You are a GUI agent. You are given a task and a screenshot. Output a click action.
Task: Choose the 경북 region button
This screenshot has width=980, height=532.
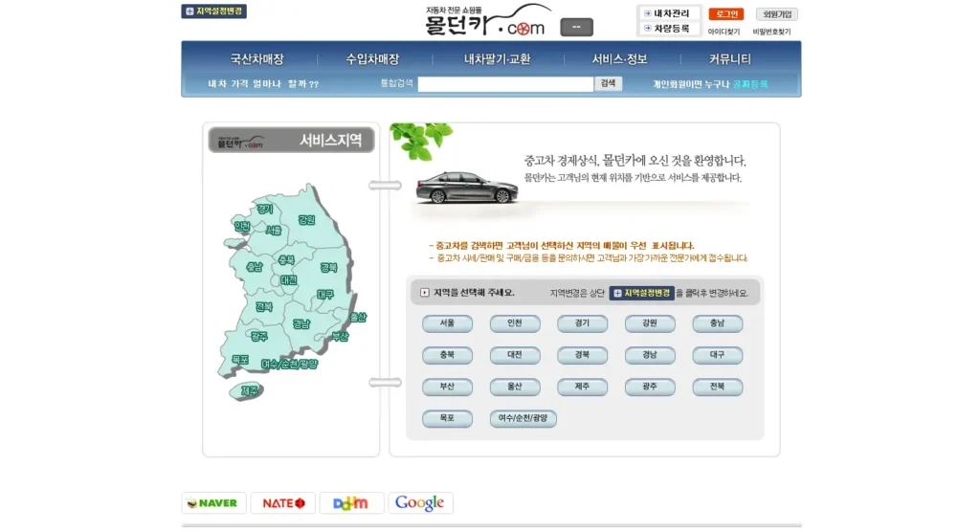pos(582,355)
